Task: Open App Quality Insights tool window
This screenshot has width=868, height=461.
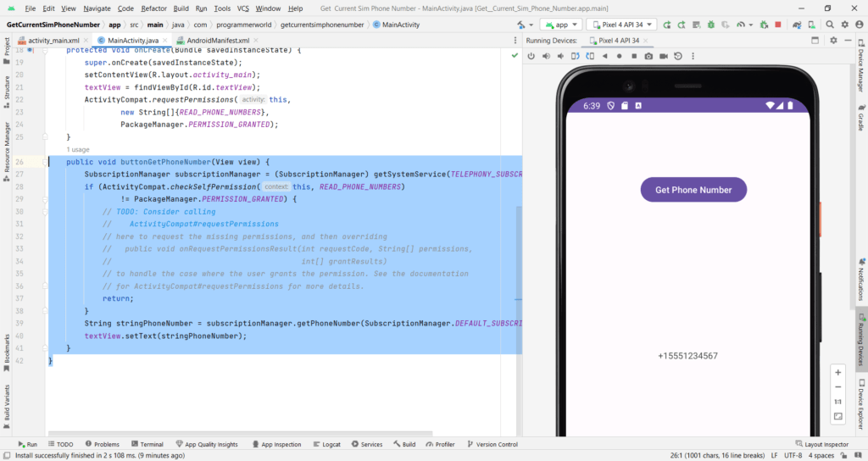Action: 207,444
